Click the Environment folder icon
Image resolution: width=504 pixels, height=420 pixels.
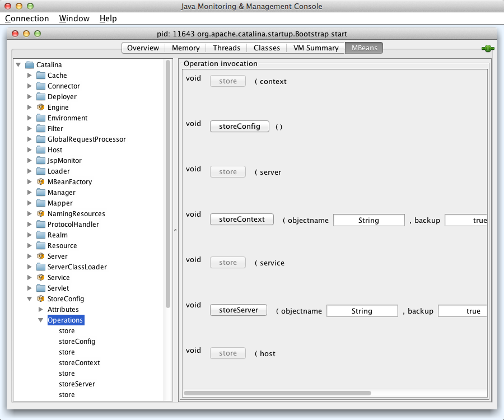[x=41, y=118]
